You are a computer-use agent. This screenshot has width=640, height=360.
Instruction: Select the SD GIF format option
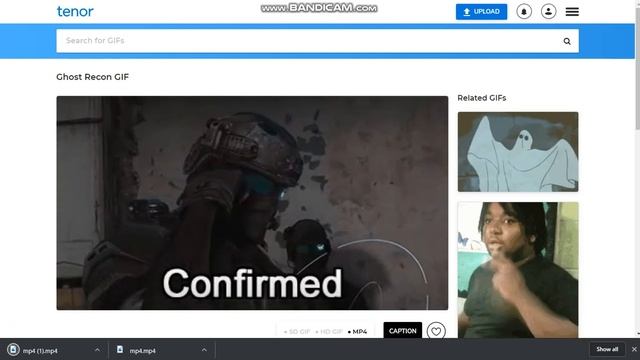pos(297,331)
